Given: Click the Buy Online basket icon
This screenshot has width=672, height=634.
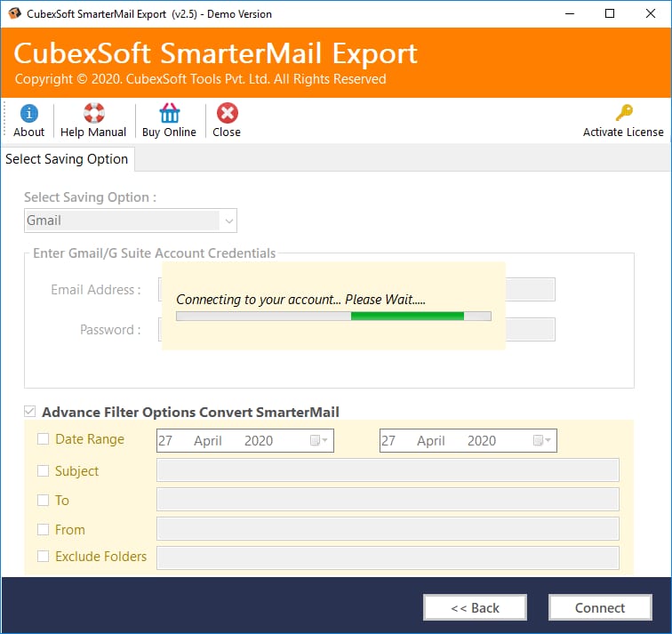Looking at the screenshot, I should click(x=170, y=113).
